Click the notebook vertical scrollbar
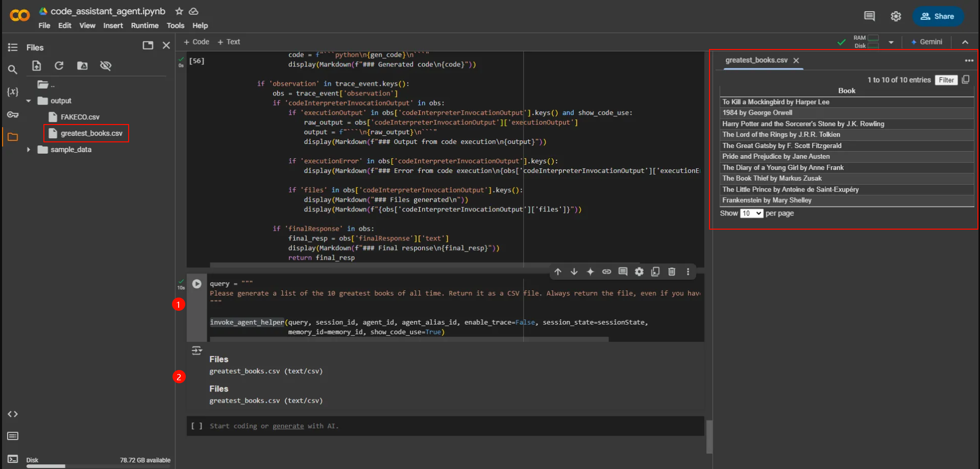 tap(709, 436)
